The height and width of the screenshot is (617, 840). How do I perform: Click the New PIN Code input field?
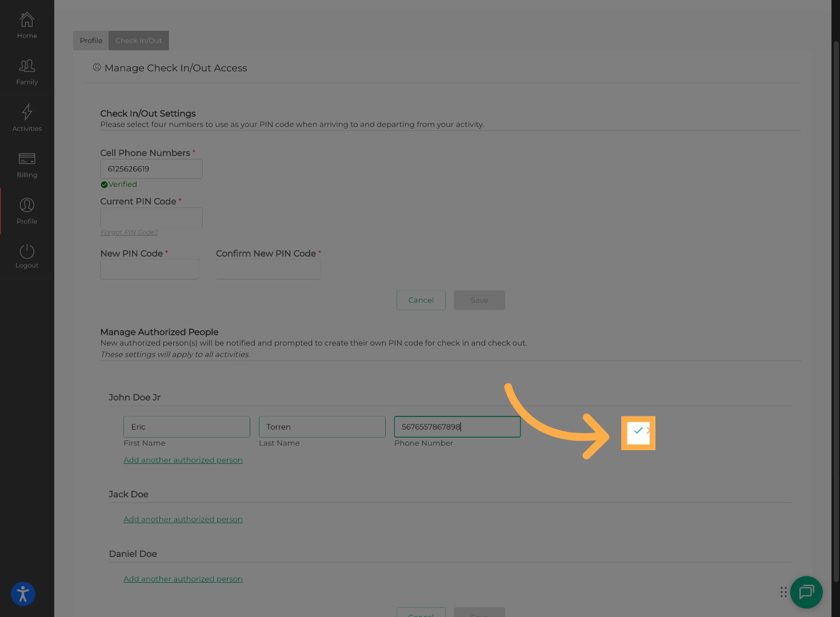tap(149, 269)
